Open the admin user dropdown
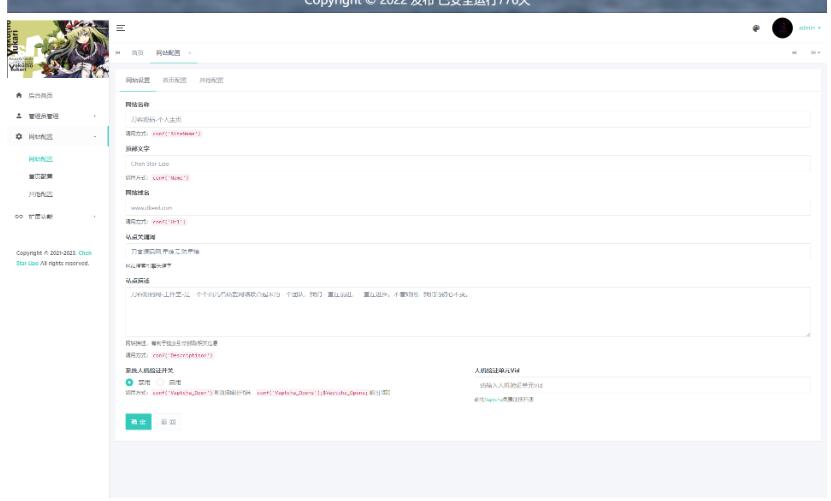 point(810,28)
